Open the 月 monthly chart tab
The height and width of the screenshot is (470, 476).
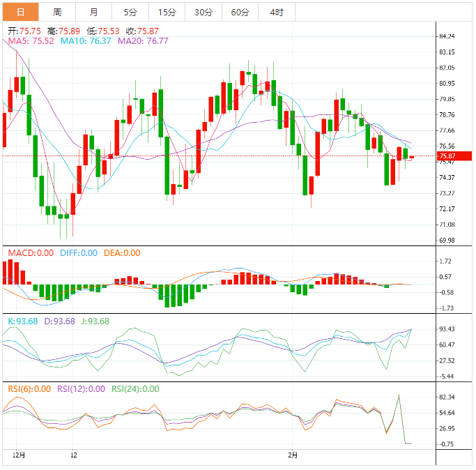[93, 12]
